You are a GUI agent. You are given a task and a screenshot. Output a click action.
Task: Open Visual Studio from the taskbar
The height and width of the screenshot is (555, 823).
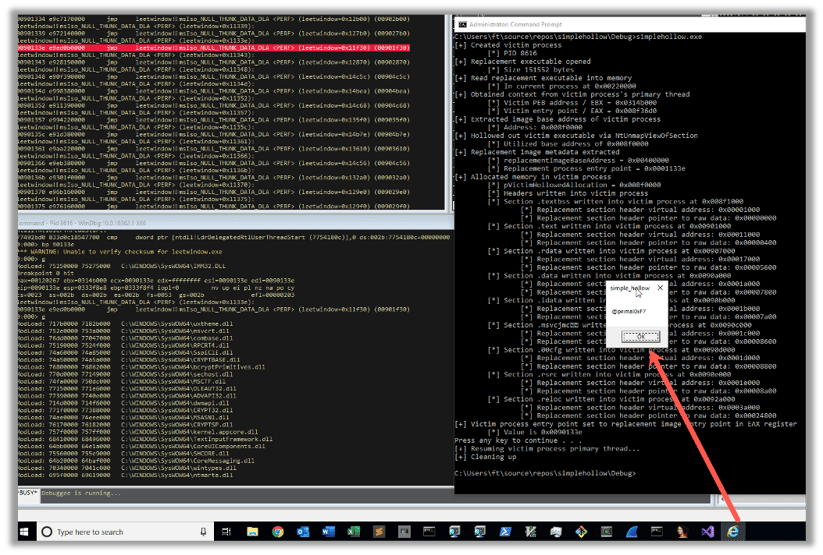tap(708, 532)
